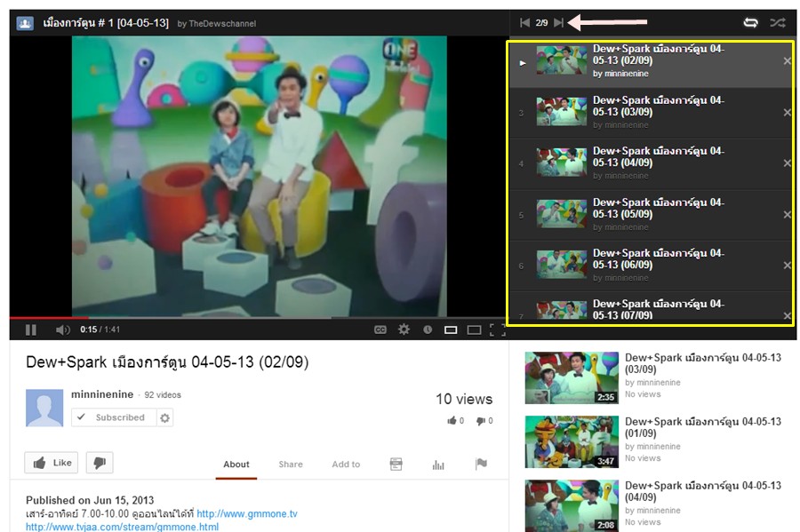The width and height of the screenshot is (800, 532).
Task: Click the Dislike thumbs-down button
Action: 100,463
